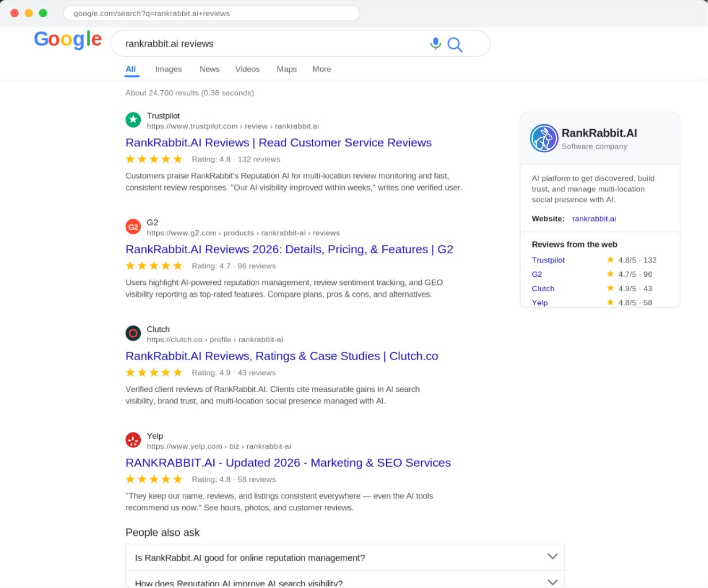The image size is (708, 588).
Task: Open the Maps tab
Action: 287,69
